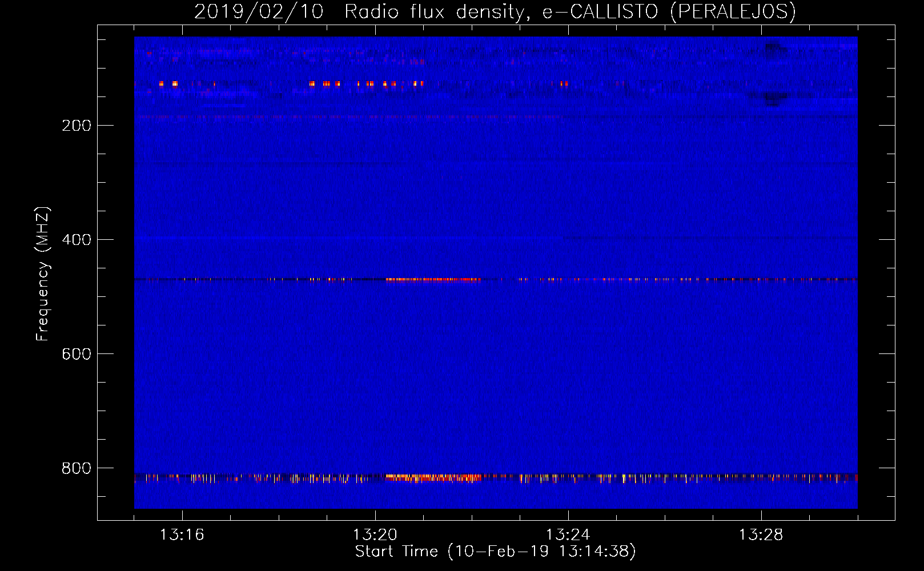Click the 200 frequency tick label

coord(77,126)
